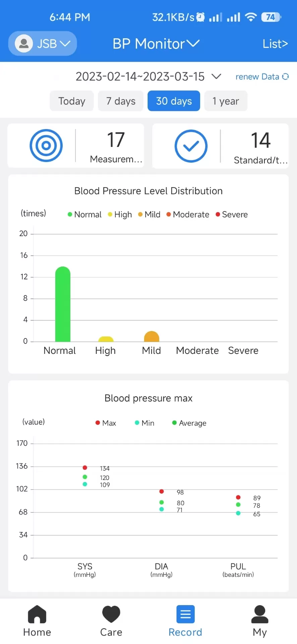Switch to the 7 days tab
Image resolution: width=297 pixels, height=644 pixels.
pos(121,101)
